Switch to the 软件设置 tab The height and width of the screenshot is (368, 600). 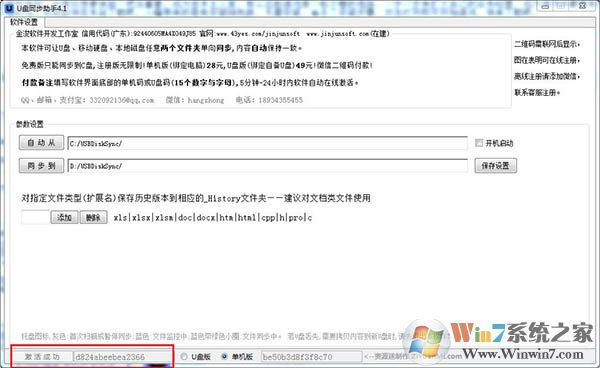[x=24, y=22]
